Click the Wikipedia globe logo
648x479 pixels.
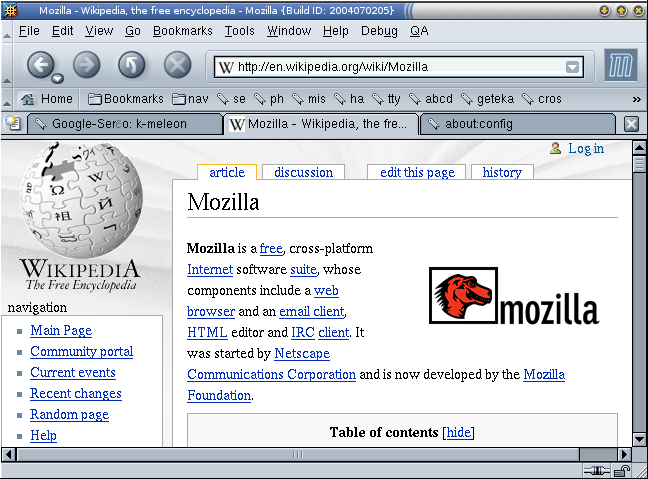(81, 200)
